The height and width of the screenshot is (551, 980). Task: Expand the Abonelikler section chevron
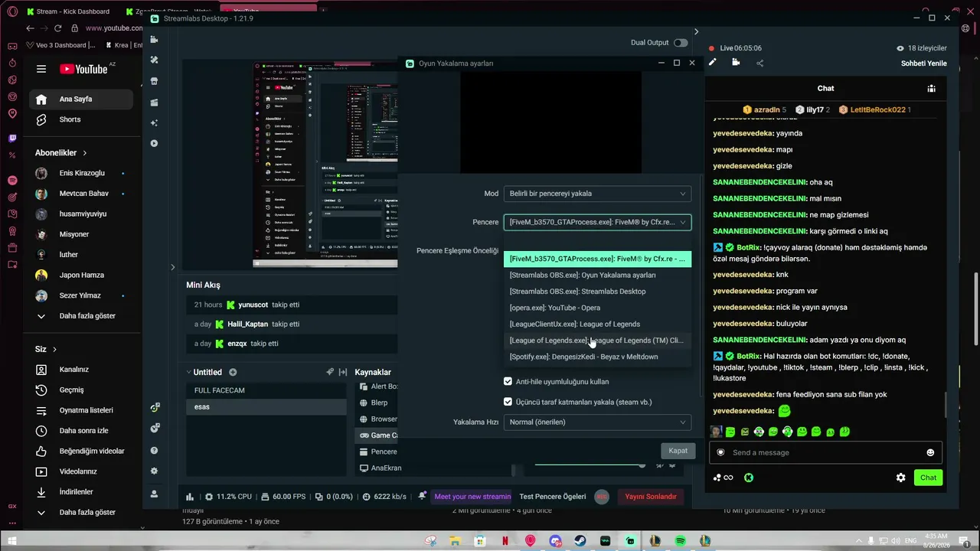tap(85, 153)
